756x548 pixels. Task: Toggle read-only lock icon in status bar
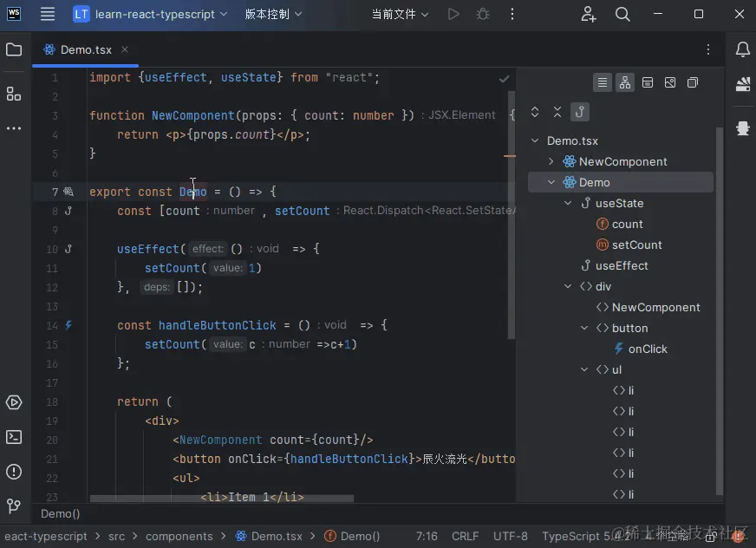tap(710, 537)
